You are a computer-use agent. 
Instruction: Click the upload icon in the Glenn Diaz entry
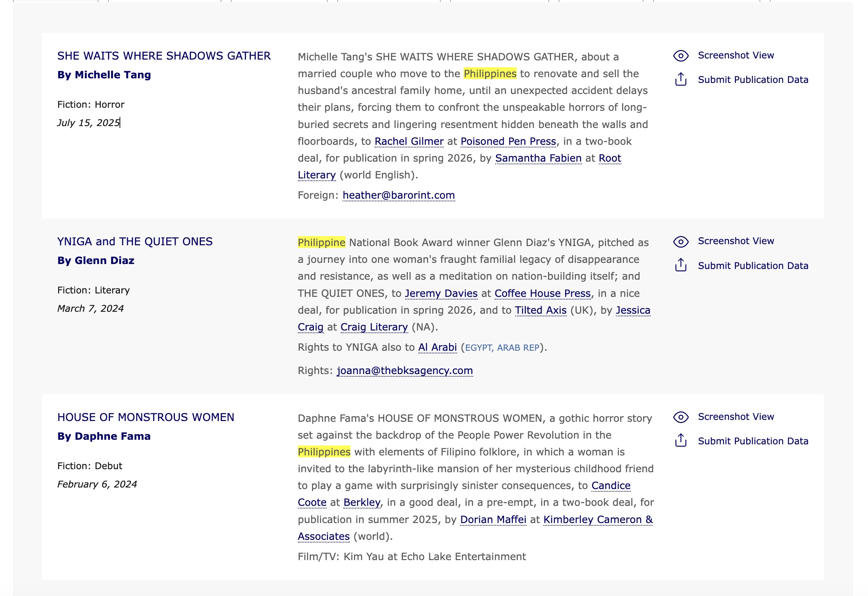point(680,265)
